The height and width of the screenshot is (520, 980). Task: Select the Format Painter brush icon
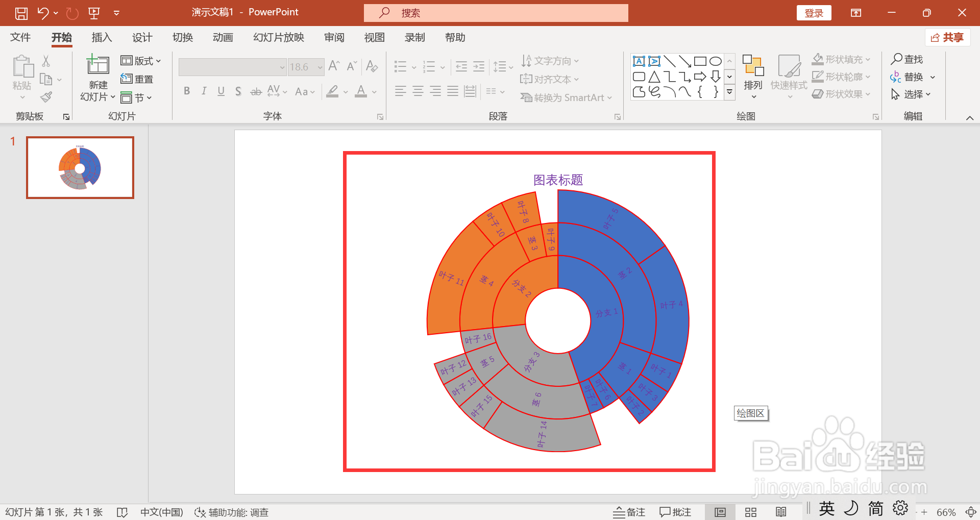click(46, 96)
